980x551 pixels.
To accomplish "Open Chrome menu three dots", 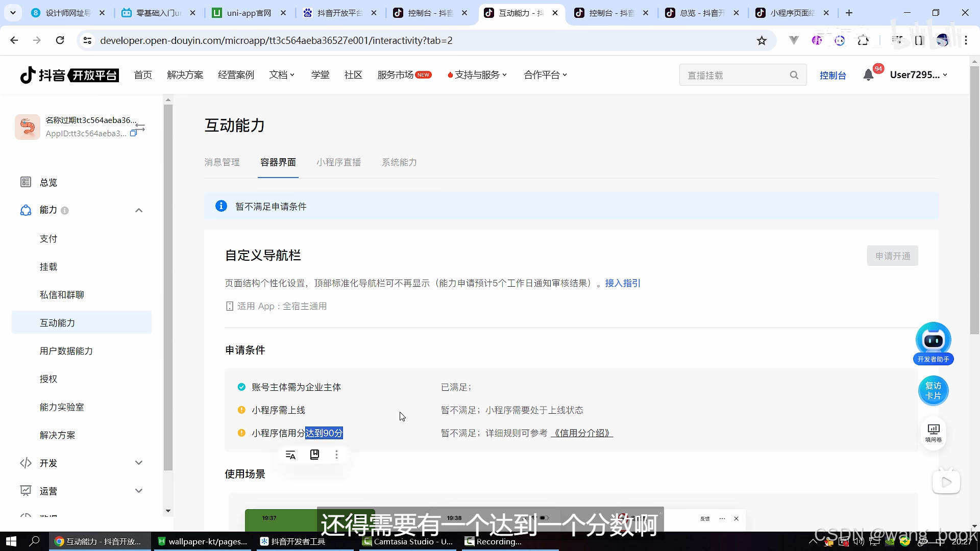I will pos(966,40).
